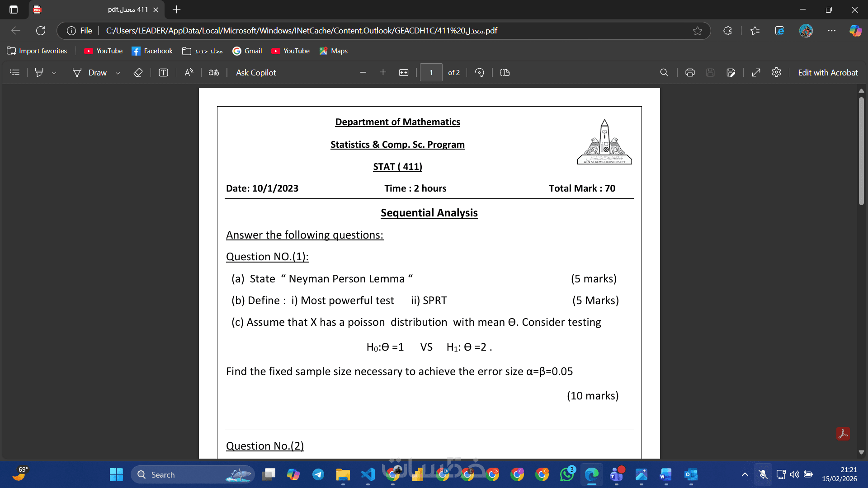Open the table of contents sidebar
Image resolution: width=868 pixels, height=488 pixels.
click(15, 72)
